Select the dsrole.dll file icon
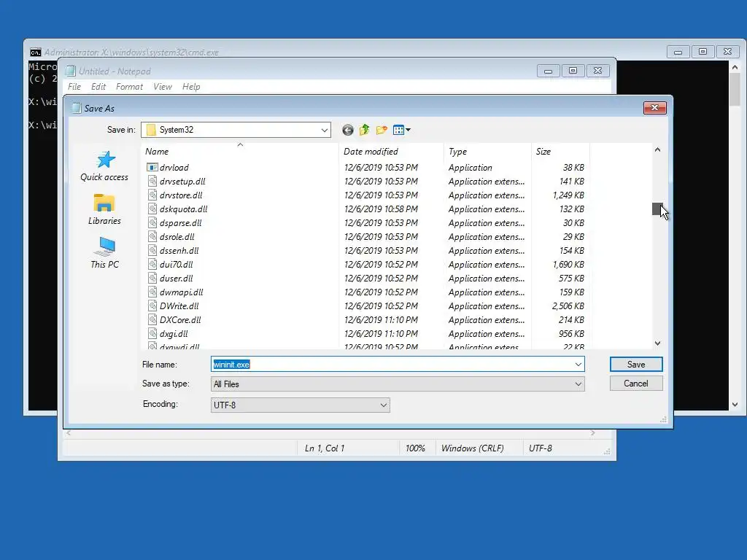The height and width of the screenshot is (560, 747). click(x=152, y=236)
